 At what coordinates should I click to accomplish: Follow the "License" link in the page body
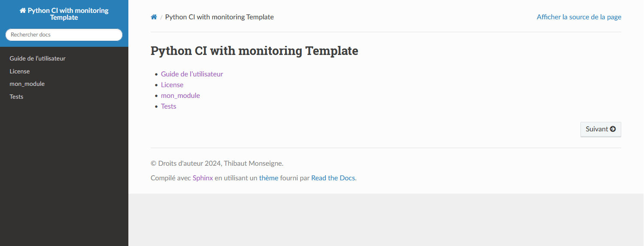[172, 85]
